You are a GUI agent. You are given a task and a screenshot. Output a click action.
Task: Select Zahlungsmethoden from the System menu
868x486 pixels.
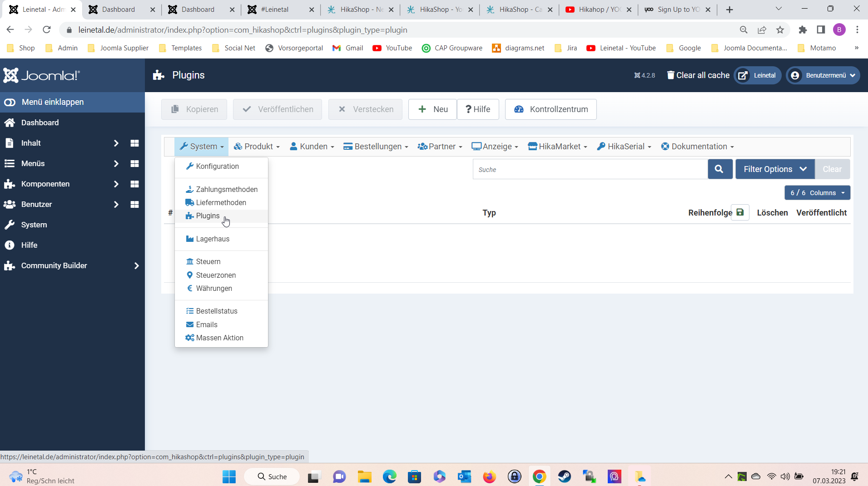(x=221, y=189)
